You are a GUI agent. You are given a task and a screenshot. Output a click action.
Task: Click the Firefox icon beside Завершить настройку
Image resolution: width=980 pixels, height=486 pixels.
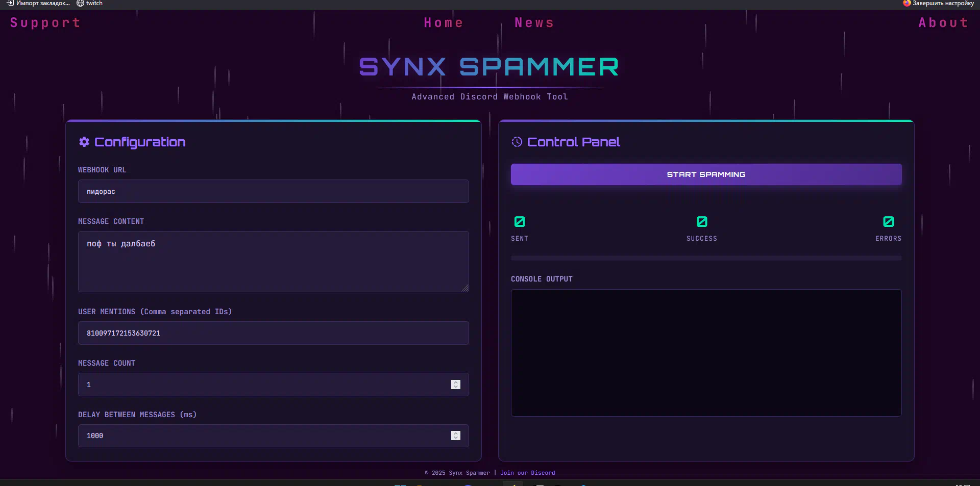click(906, 3)
